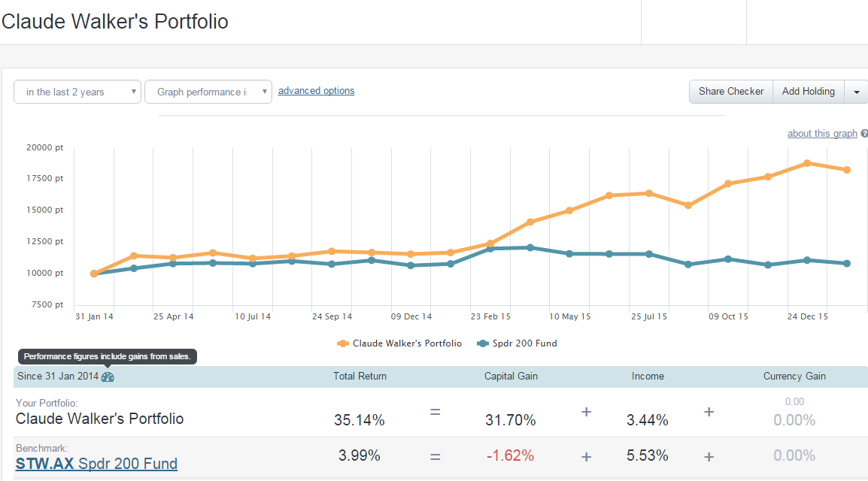Click the orange legend marker for Claude Walker's Portfolio

[x=343, y=343]
